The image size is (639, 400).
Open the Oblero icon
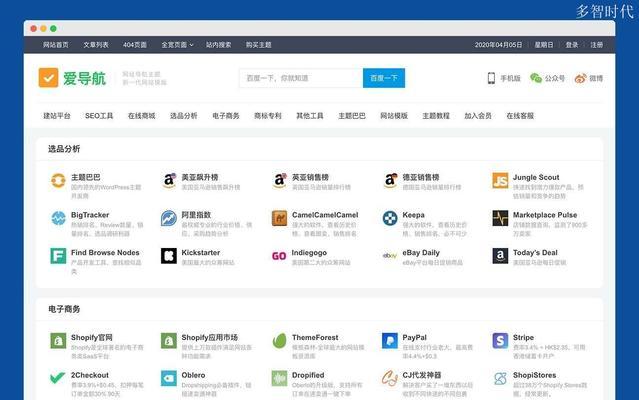[169, 378]
